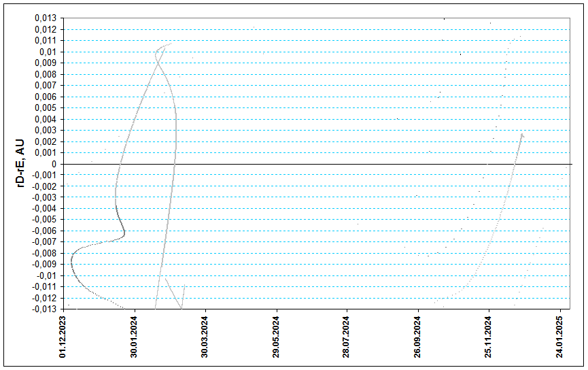Select the y-axis label 0,004
588x370 pixels.
pyautogui.click(x=46, y=119)
